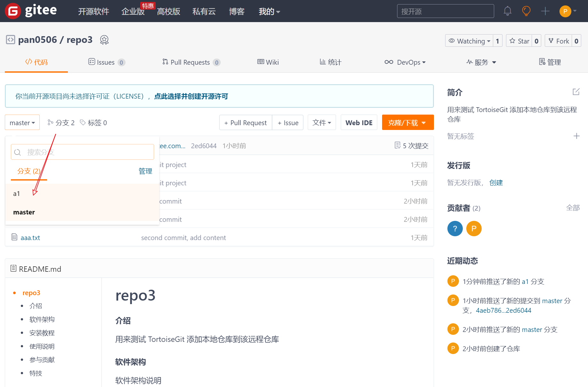Viewport: 588px width, 387px height.
Task: Open the notifications bell
Action: coord(507,11)
